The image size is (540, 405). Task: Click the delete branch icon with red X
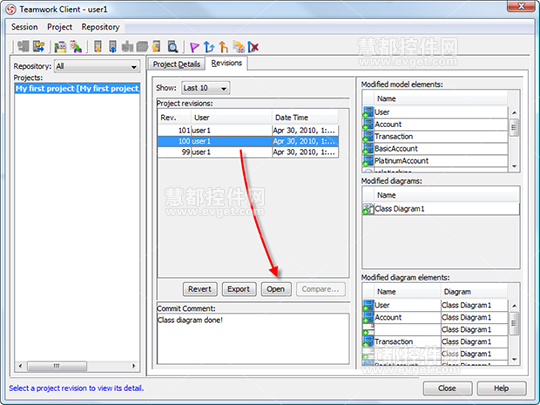point(253,46)
